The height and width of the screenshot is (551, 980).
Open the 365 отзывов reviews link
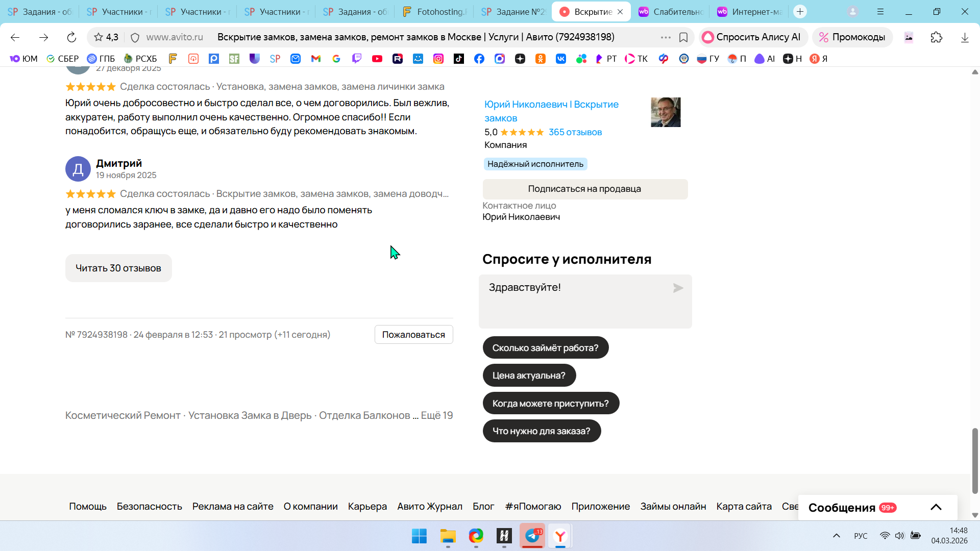pyautogui.click(x=575, y=132)
